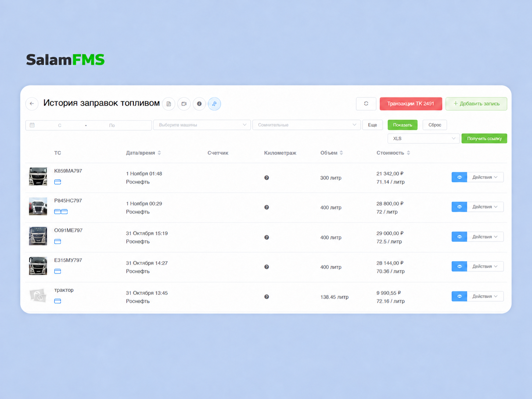Open the document icon beside the title
The height and width of the screenshot is (399, 532).
click(x=169, y=104)
